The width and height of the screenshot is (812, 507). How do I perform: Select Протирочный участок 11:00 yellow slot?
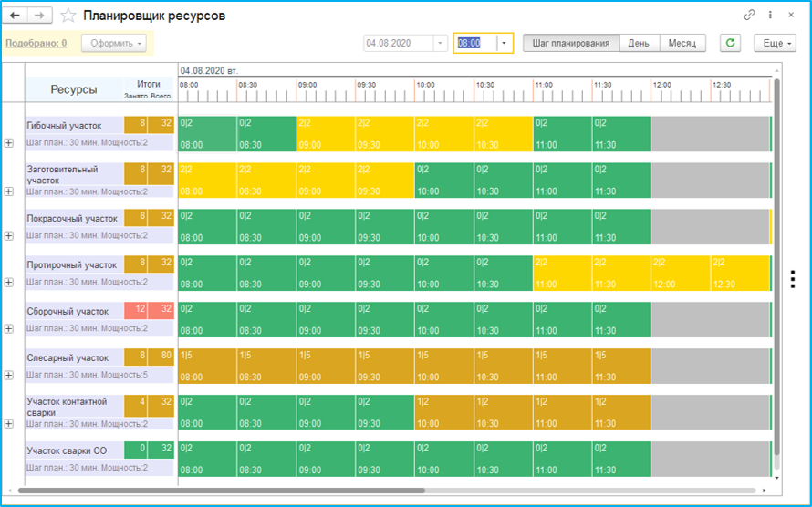pyautogui.click(x=562, y=274)
